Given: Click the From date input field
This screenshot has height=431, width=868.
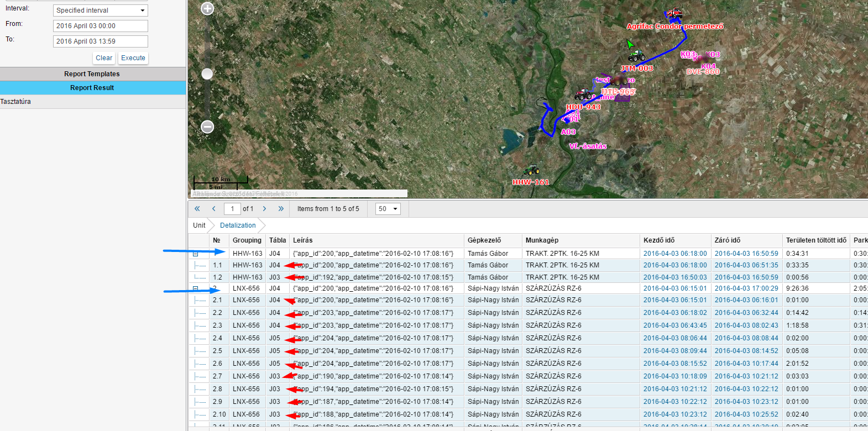Looking at the screenshot, I should [x=101, y=26].
